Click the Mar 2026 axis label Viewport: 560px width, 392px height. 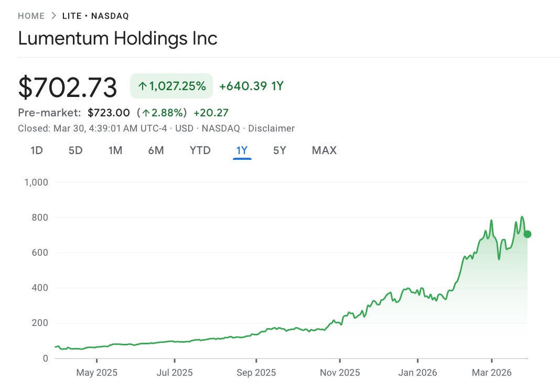[491, 373]
